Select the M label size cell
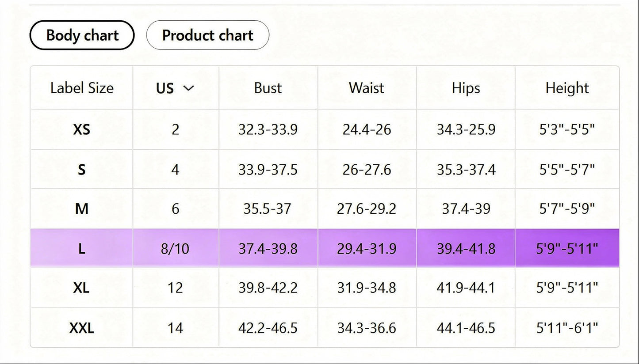Screen dimensions: 639x364 click(x=81, y=209)
